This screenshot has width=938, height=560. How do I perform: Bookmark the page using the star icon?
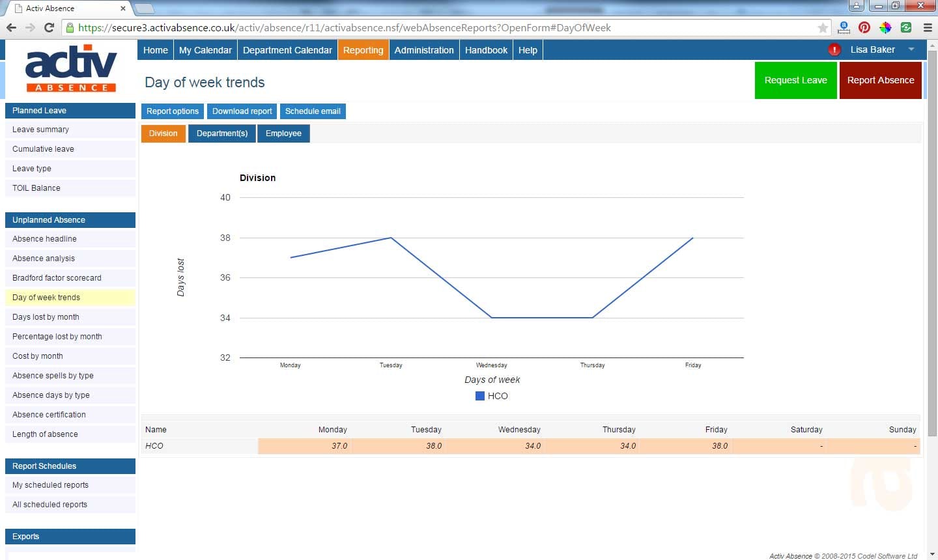pyautogui.click(x=823, y=27)
